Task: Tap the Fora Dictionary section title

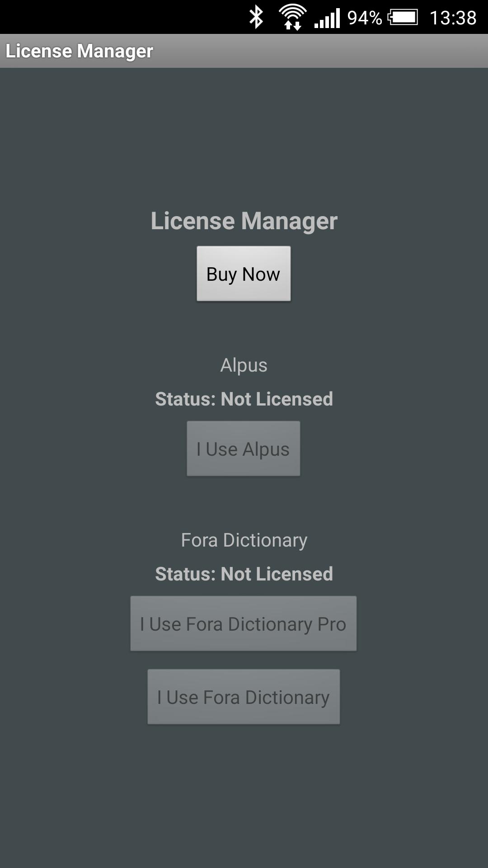Action: (244, 540)
